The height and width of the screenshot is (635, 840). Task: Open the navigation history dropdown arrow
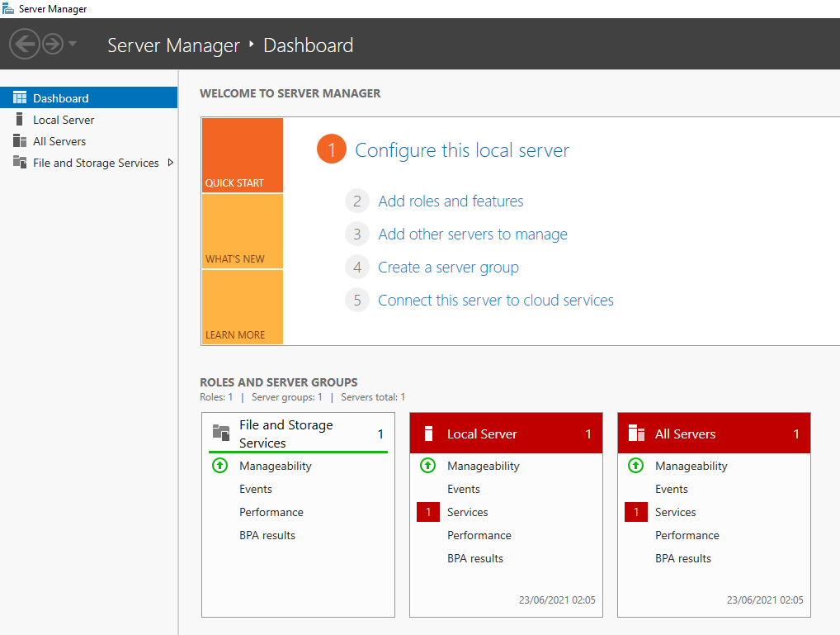point(73,44)
